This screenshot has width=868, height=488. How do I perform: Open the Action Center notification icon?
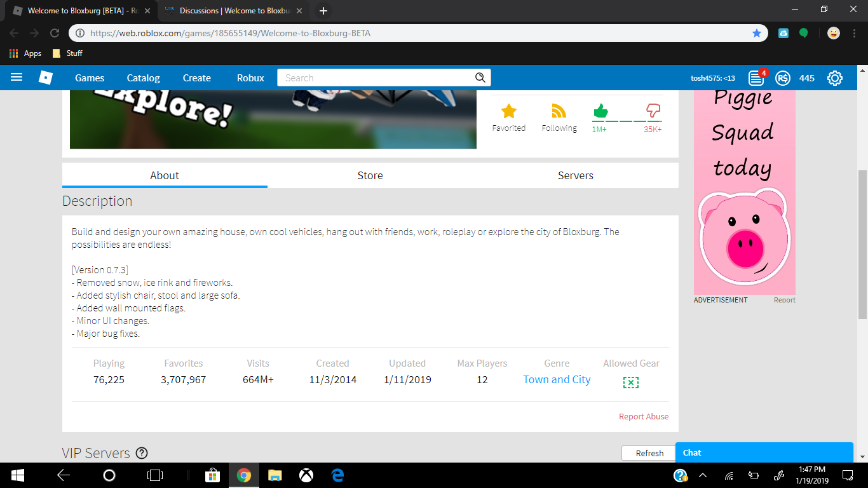tap(847, 475)
